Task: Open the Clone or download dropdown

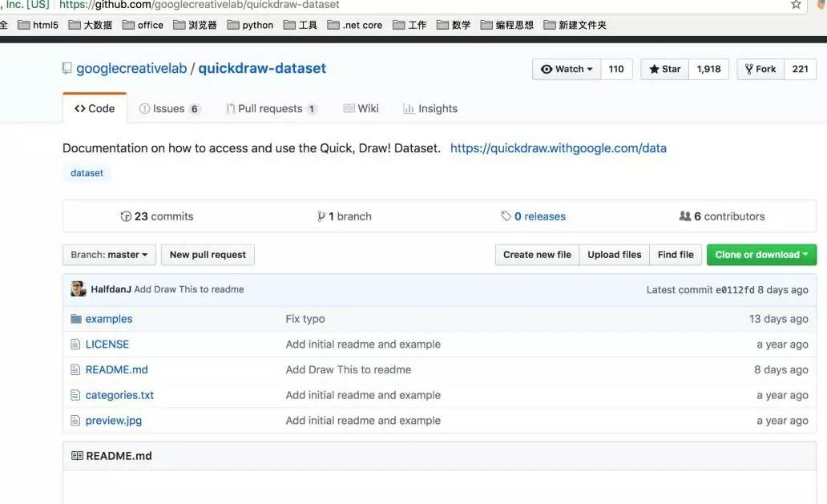Action: tap(761, 255)
